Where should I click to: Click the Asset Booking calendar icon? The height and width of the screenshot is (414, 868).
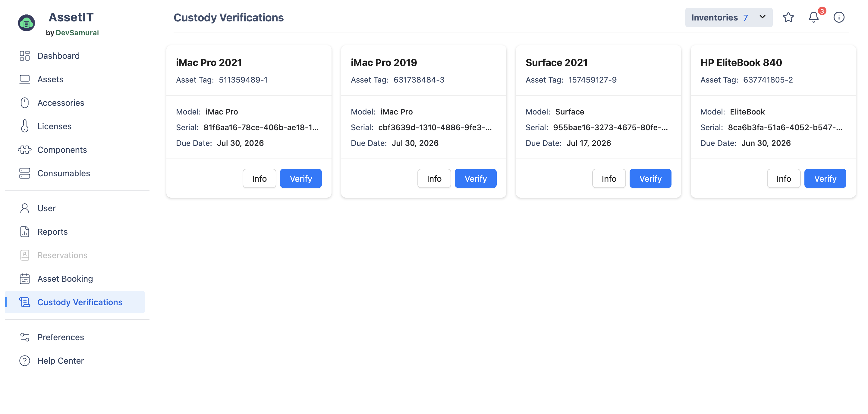(x=25, y=279)
